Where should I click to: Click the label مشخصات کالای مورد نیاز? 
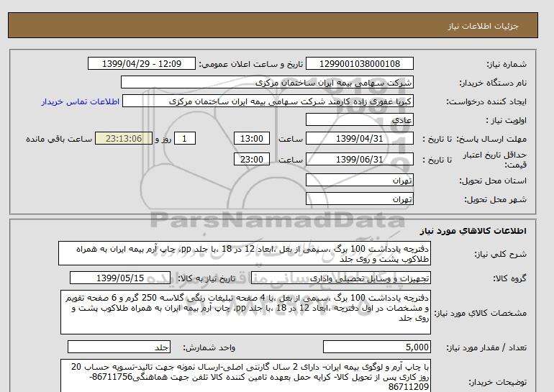pyautogui.click(x=480, y=313)
